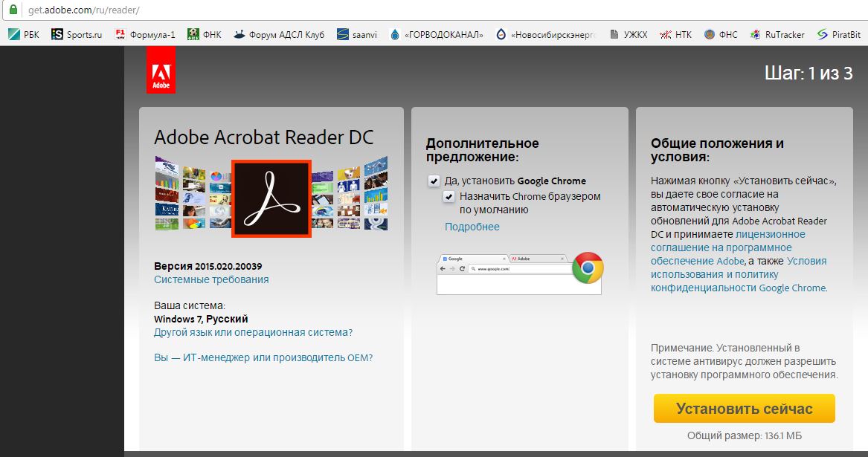
Task: Click the 'Версия 2015.020.20039' text
Action: coord(208,266)
